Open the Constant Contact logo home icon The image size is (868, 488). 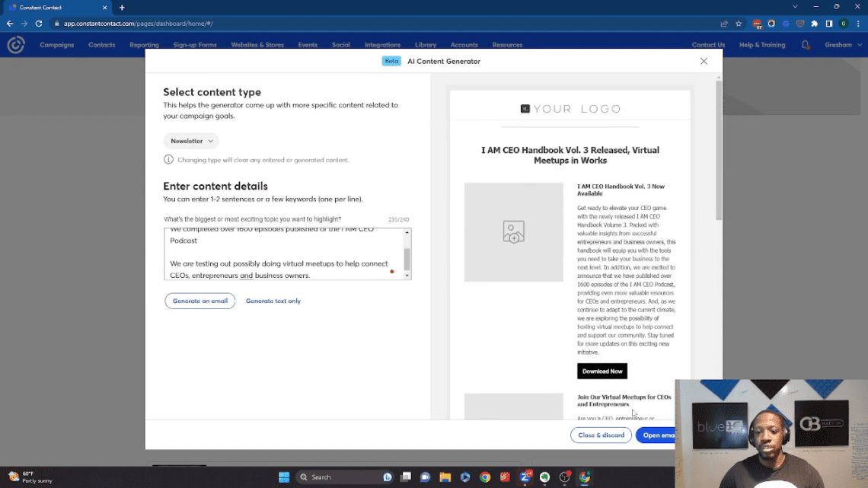click(x=15, y=44)
